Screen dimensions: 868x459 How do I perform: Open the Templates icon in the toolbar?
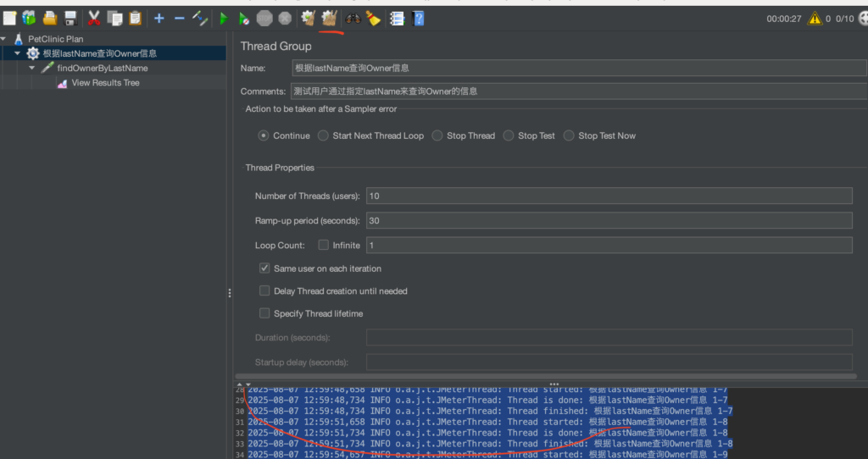(29, 19)
